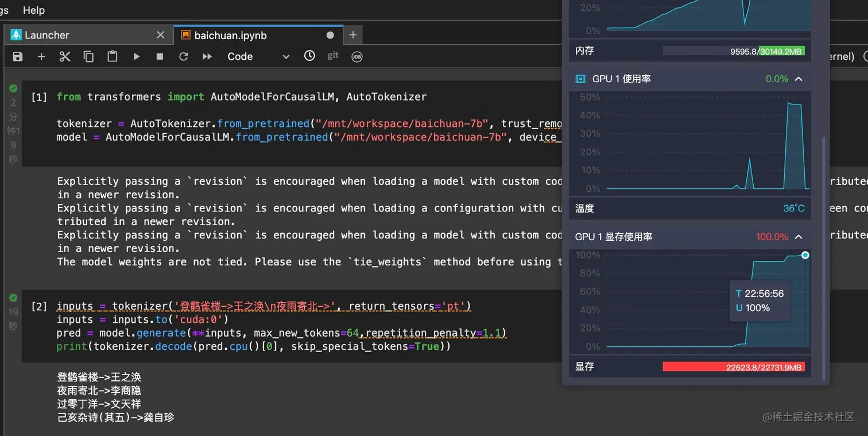Screen dimensions: 868x436
Task: Restart the kernel
Action: [184, 56]
